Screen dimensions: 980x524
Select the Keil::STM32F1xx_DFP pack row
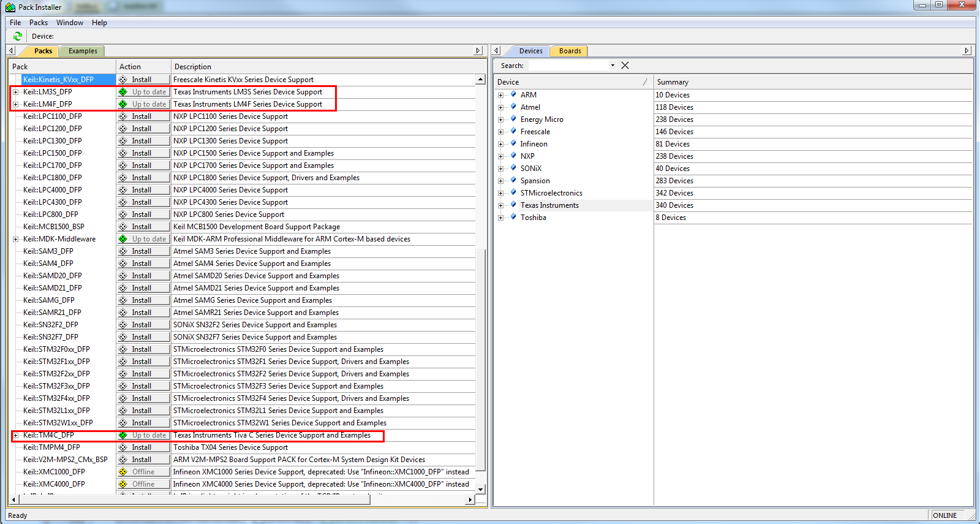tap(56, 362)
